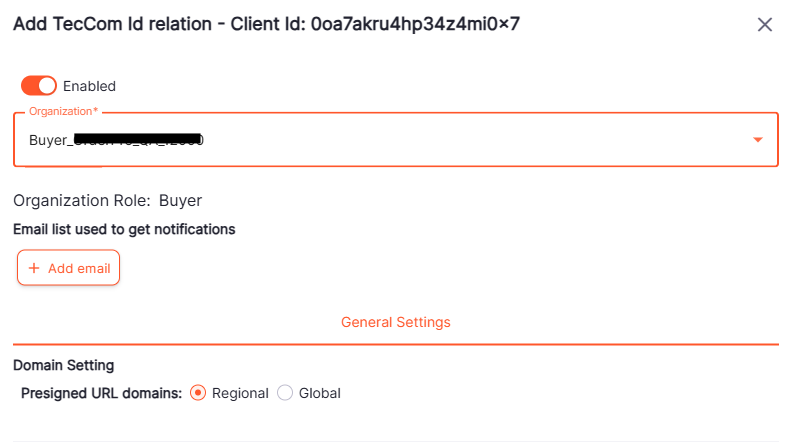
Task: Toggle the Enabled switch off
Action: tap(39, 86)
